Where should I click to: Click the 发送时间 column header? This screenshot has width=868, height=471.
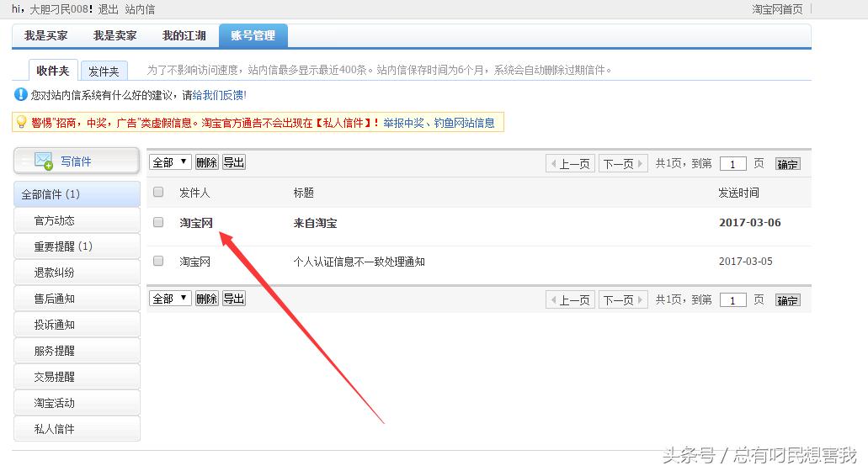click(738, 193)
